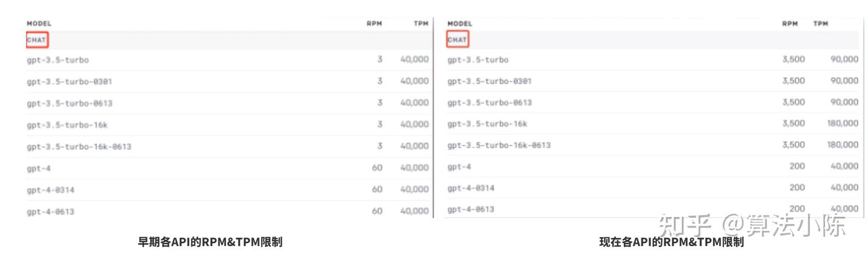868x260 pixels.
Task: Click the CHAT label in right table
Action: (458, 40)
